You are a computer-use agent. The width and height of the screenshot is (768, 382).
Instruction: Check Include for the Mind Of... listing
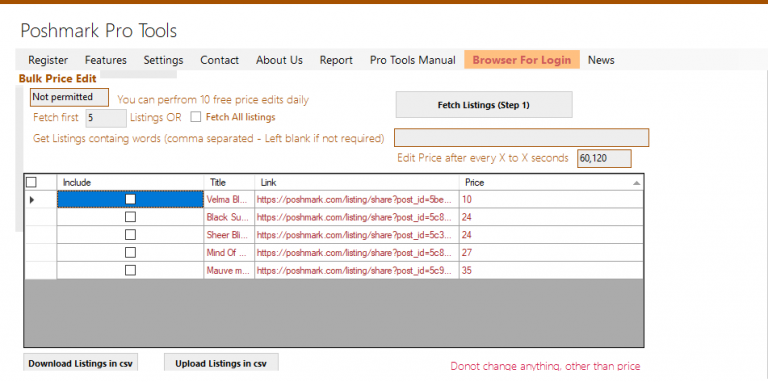tap(130, 253)
